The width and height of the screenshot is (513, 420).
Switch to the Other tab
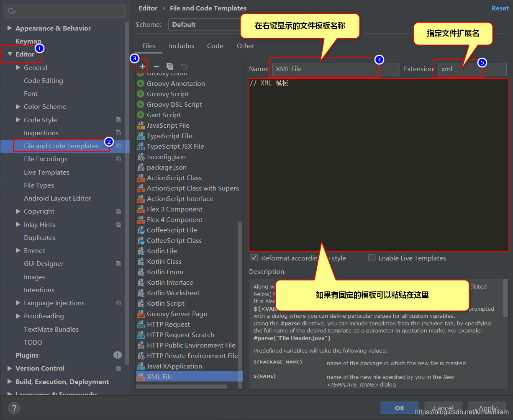(x=246, y=46)
